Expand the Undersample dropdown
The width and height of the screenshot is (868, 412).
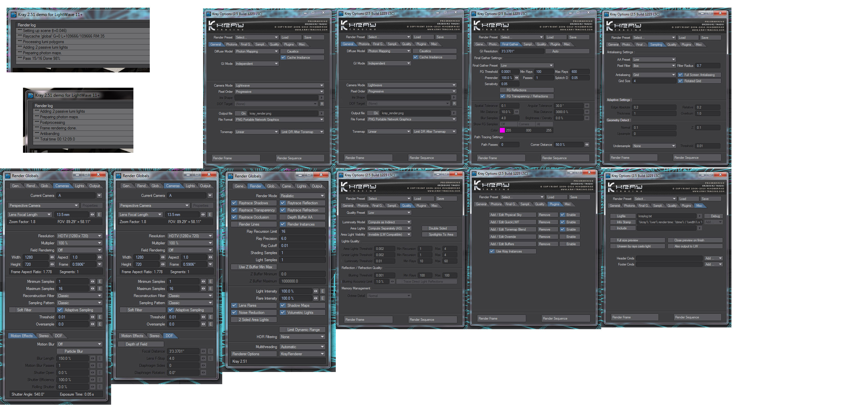654,146
